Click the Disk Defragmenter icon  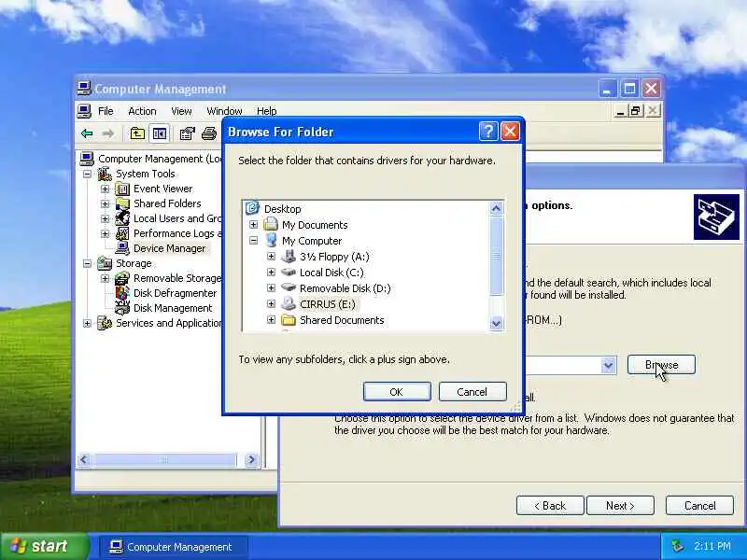click(122, 293)
